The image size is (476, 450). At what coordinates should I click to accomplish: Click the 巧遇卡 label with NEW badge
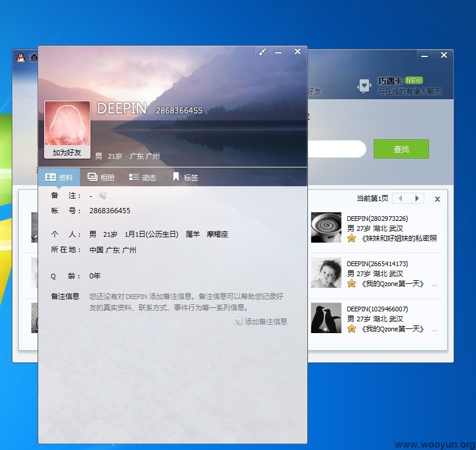click(x=400, y=80)
